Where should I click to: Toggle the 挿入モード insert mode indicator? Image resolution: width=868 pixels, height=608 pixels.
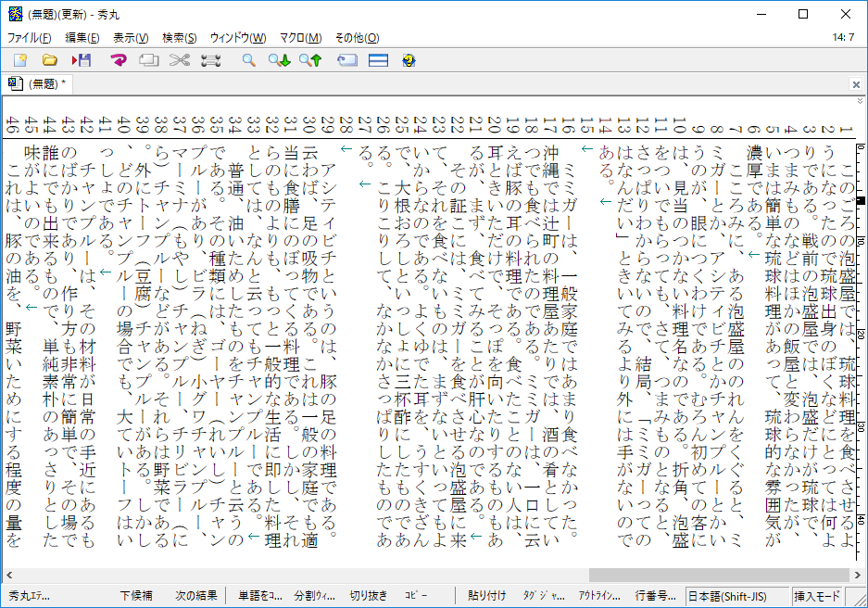818,596
